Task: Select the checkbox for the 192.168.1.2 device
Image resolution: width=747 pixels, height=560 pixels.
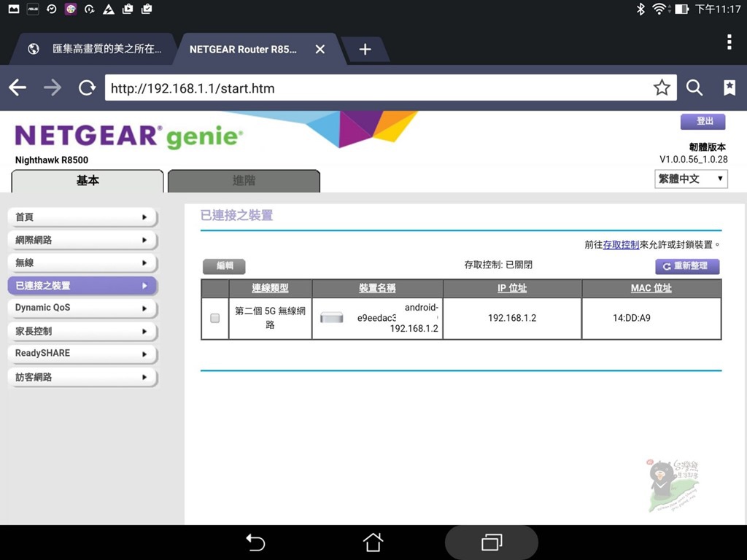Action: (x=215, y=318)
